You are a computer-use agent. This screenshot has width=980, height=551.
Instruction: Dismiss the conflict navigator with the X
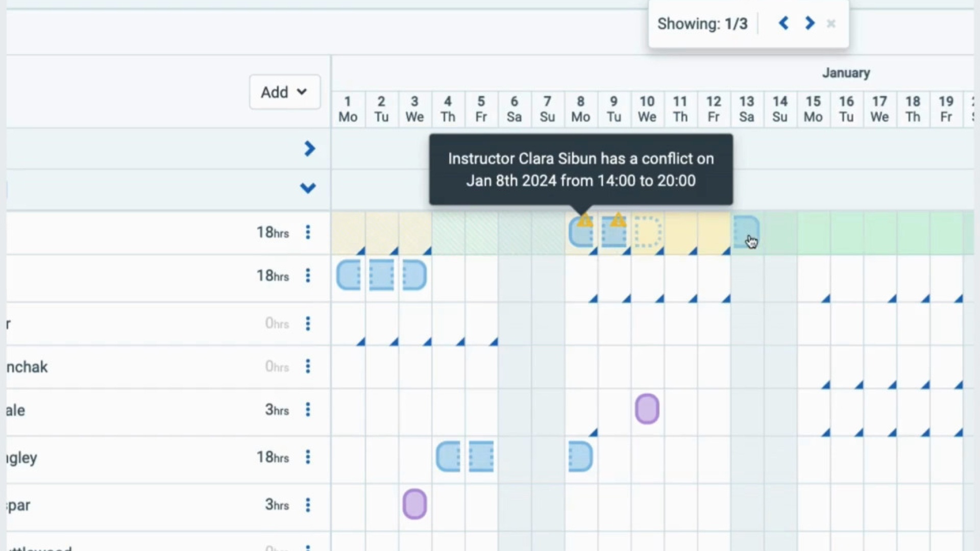pos(831,23)
